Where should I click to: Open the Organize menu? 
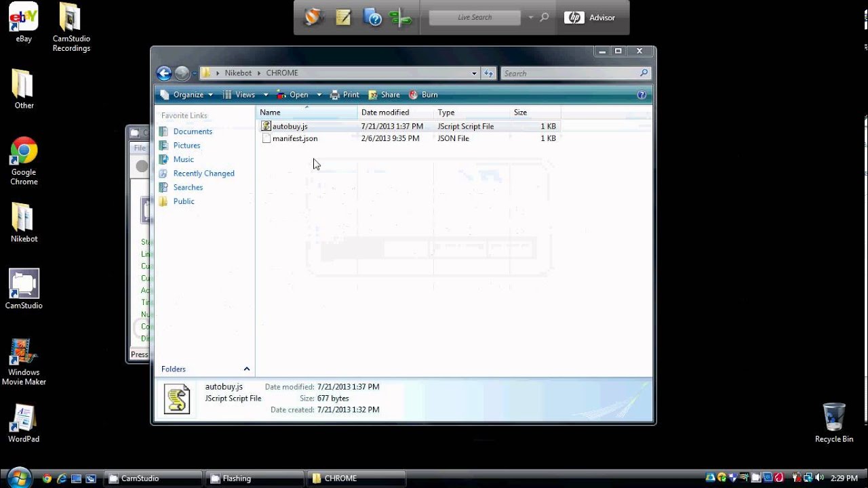(x=187, y=95)
